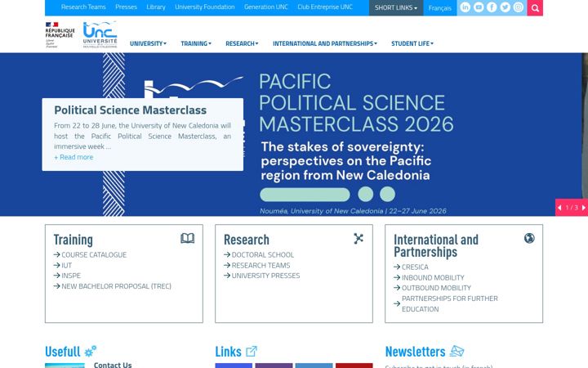Open DOCTORAL SCHOOL link
This screenshot has height=368, width=588.
click(262, 254)
